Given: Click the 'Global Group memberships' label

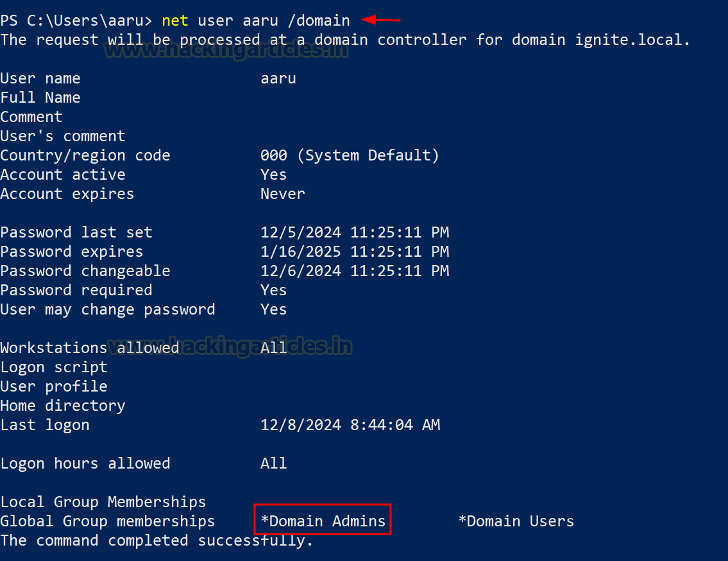Looking at the screenshot, I should coord(108,521).
